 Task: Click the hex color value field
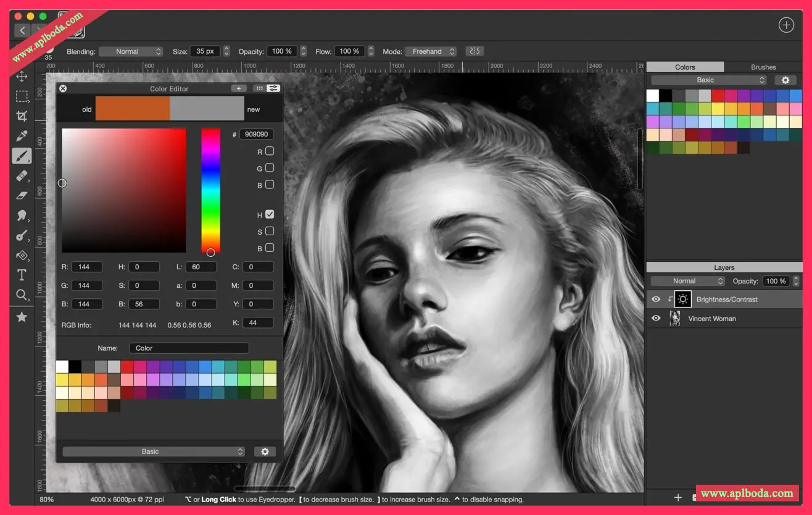click(256, 135)
